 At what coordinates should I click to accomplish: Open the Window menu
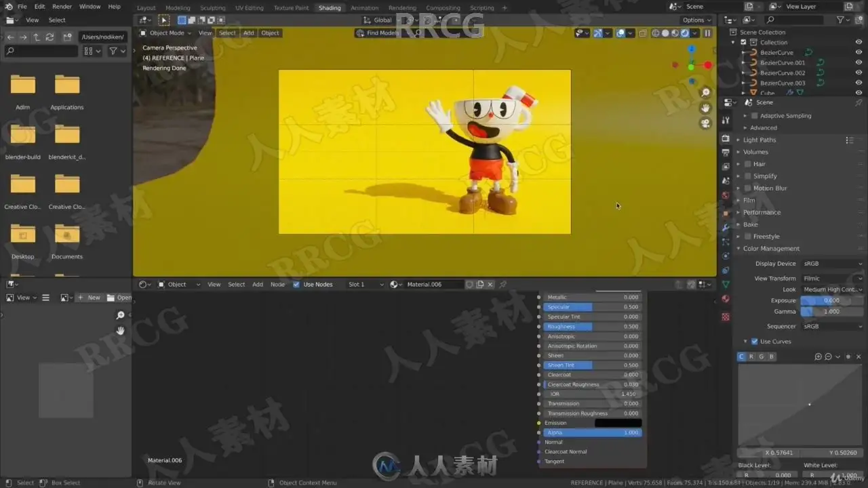coord(90,7)
